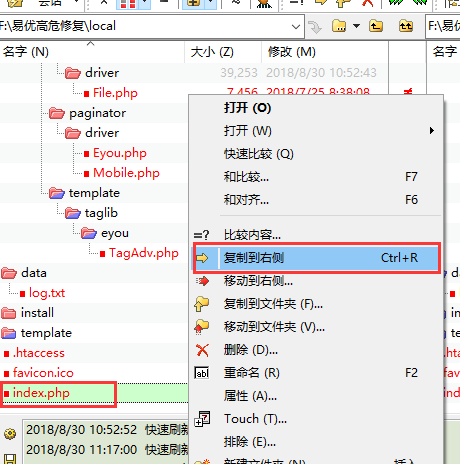Viewport: 460px width, 464px height.
Task: Choose 排除 (E)... menu entry
Action: 317,442
